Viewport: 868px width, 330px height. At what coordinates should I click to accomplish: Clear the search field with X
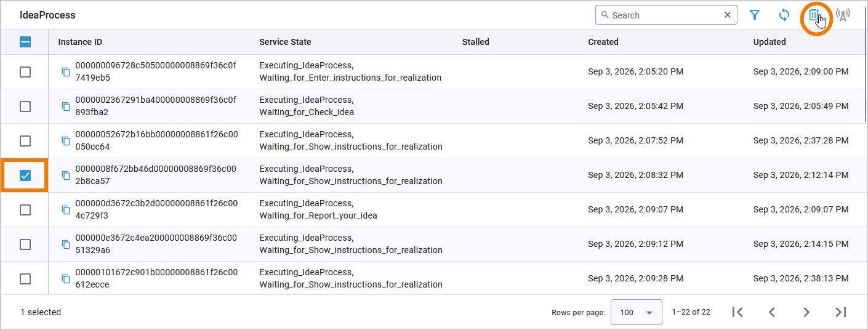click(728, 15)
